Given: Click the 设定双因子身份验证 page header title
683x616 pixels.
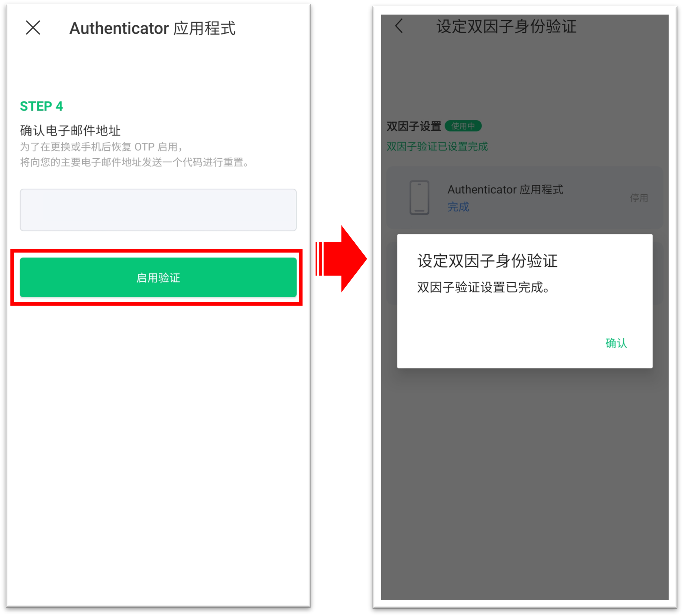Looking at the screenshot, I should coord(506,26).
